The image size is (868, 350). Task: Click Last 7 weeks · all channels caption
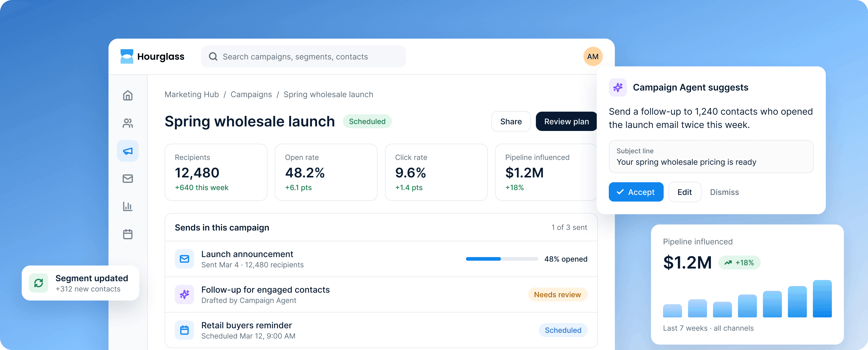(708, 328)
